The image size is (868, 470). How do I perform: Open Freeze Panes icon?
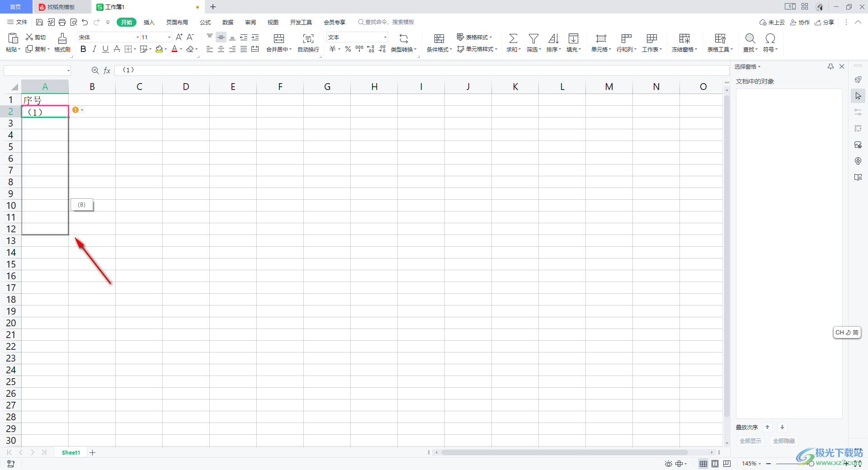[x=684, y=38]
